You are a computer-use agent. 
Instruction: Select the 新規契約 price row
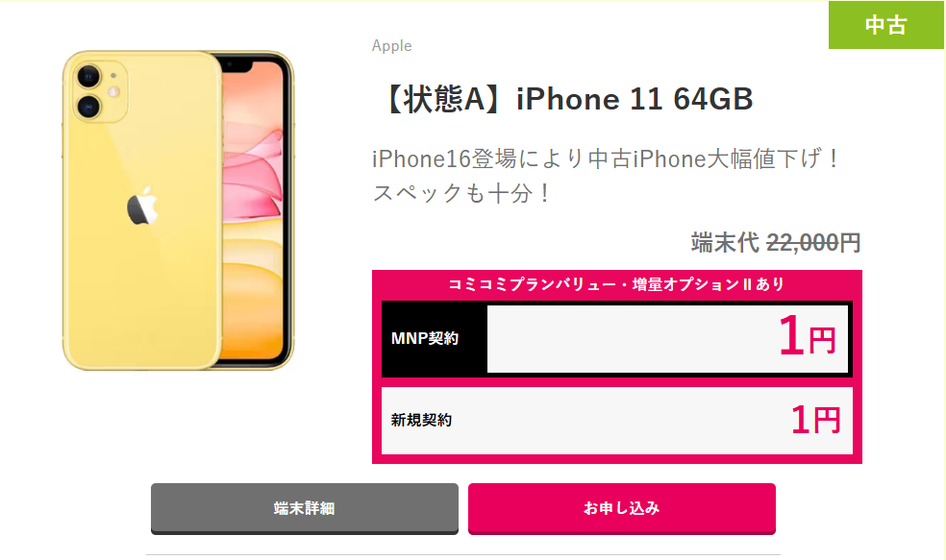[616, 420]
